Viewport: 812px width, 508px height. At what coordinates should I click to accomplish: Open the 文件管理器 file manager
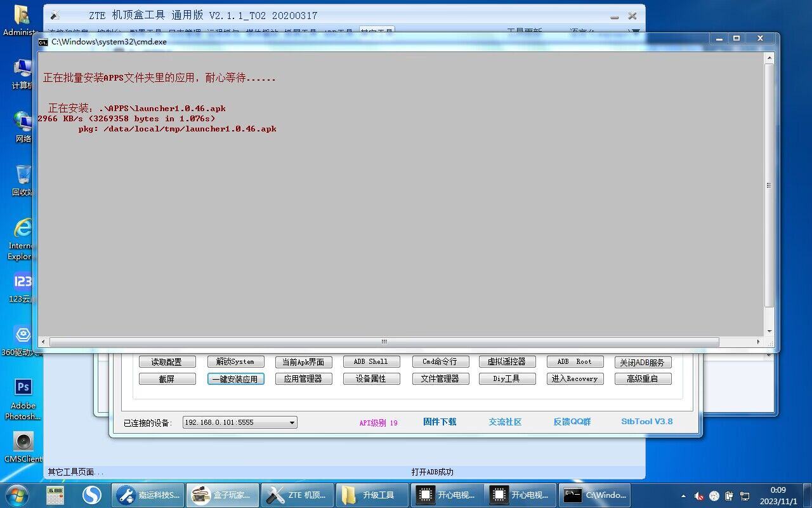tap(440, 378)
